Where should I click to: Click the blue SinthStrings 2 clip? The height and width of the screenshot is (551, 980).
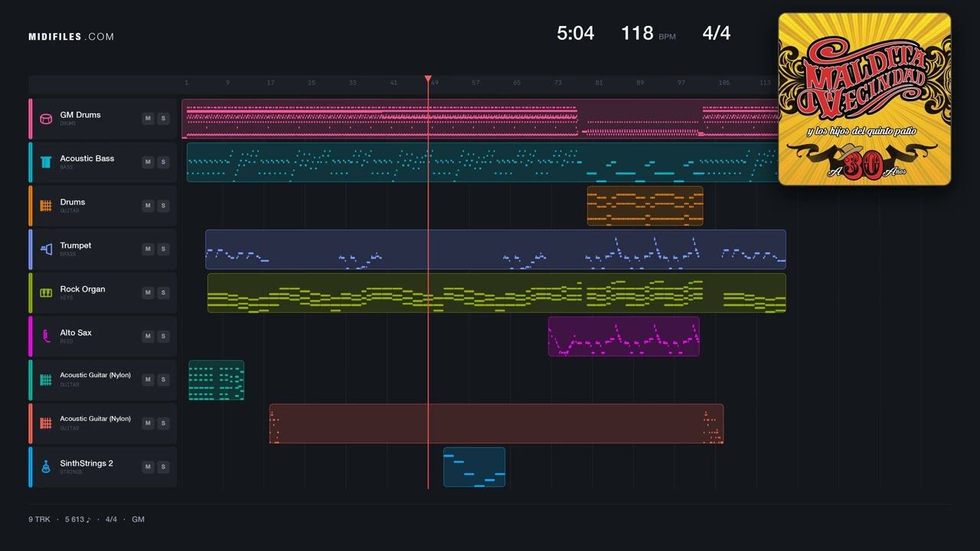474,468
